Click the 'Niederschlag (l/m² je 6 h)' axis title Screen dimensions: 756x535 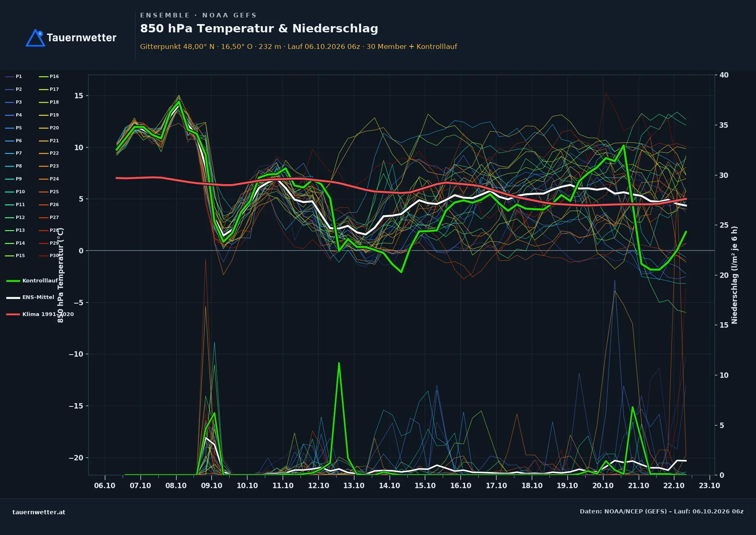pos(735,275)
